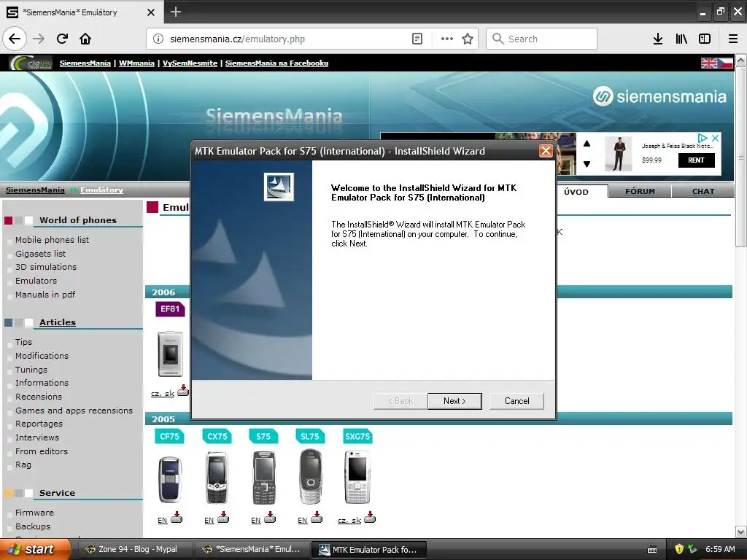This screenshot has width=747, height=560.
Task: Open AdChoices info icon on ad
Action: 703,138
